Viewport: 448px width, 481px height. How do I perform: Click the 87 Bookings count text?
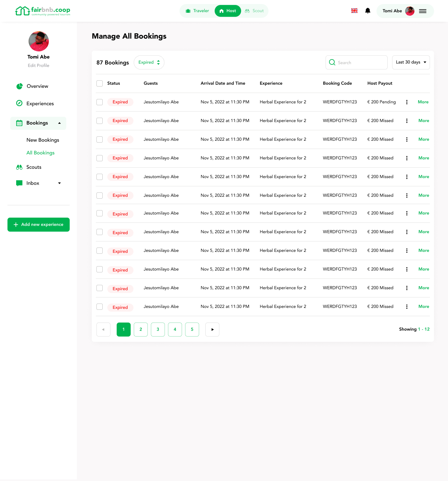point(113,63)
